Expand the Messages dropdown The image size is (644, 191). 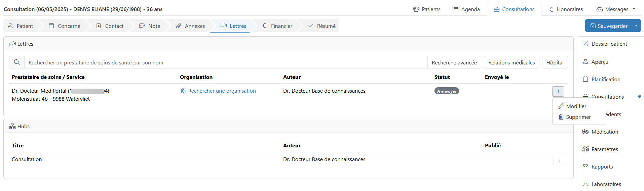click(x=616, y=9)
